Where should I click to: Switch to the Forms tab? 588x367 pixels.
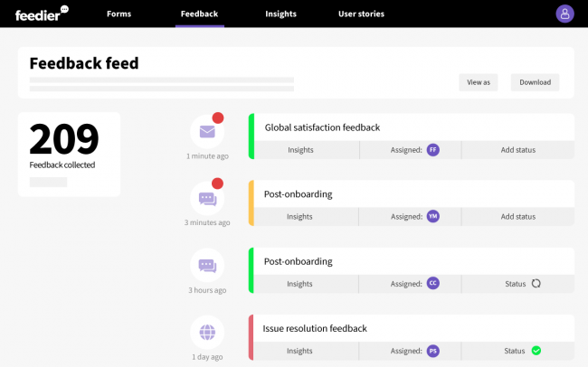[x=119, y=14]
